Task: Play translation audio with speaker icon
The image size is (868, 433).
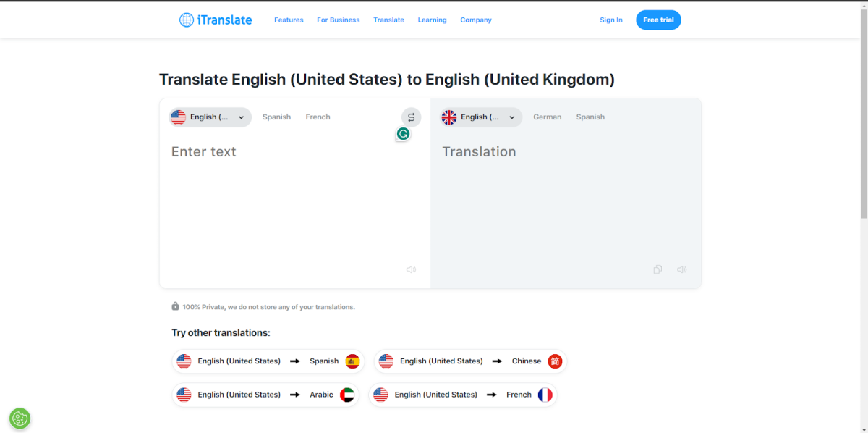Action: point(681,269)
